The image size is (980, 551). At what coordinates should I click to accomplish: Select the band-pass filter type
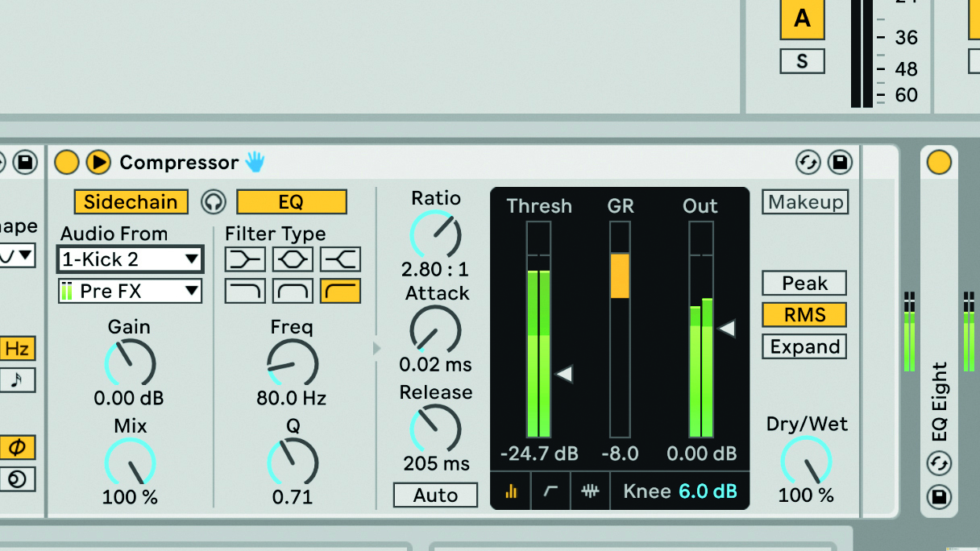293,290
